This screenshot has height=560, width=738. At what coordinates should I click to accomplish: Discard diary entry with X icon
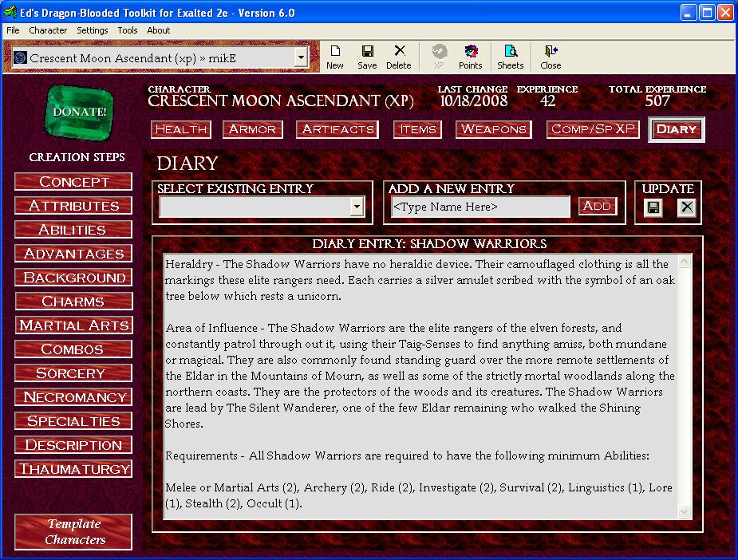687,207
